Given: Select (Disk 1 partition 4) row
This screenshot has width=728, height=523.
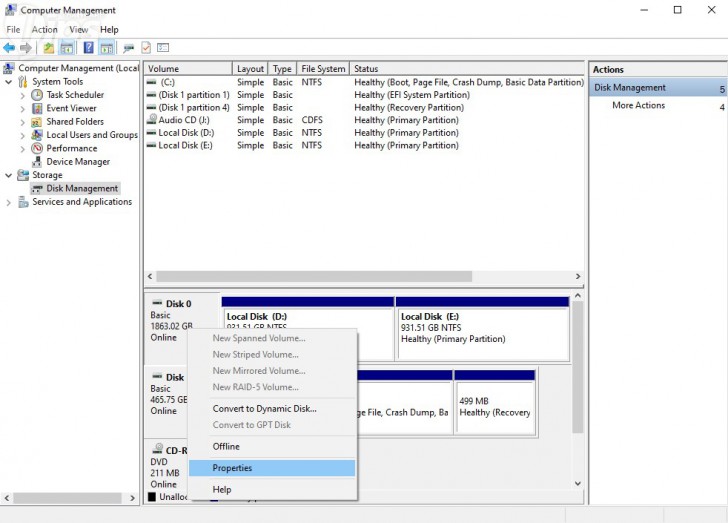Looking at the screenshot, I should pos(364,107).
